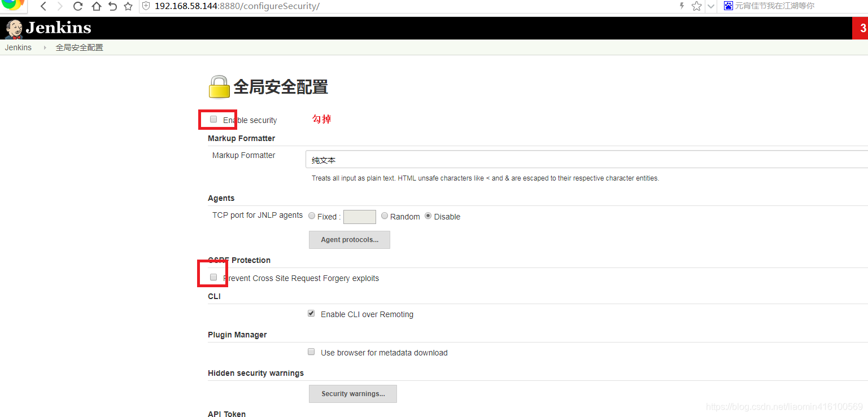The height and width of the screenshot is (417, 868).
Task: Click the Jenkins breadcrumb link
Action: click(x=18, y=47)
